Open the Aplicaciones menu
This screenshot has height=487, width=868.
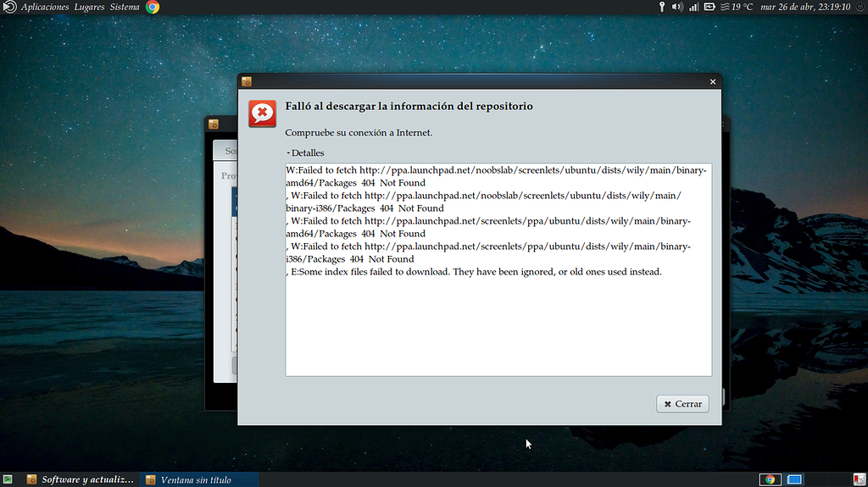click(x=45, y=7)
